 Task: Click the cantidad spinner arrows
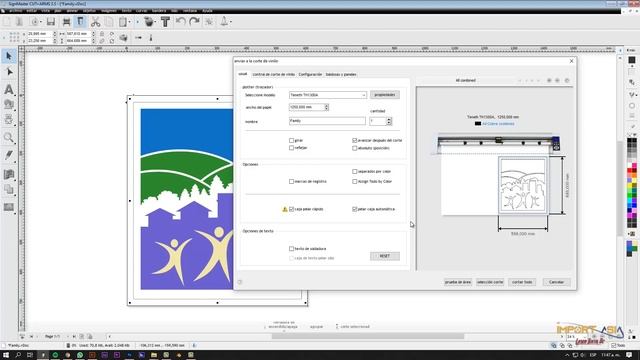(x=389, y=121)
